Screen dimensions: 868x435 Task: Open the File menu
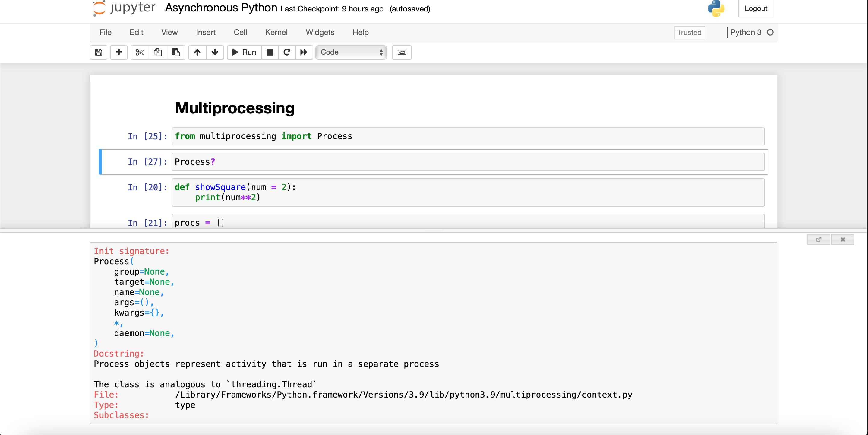106,32
